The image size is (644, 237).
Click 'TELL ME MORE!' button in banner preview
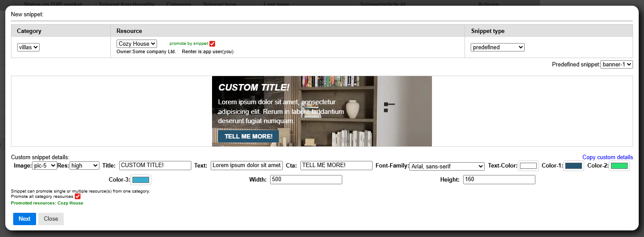[x=249, y=136]
